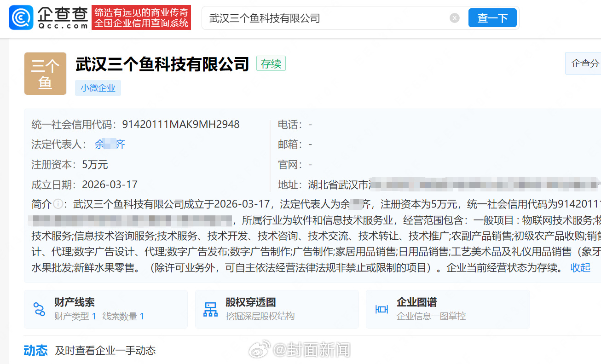Image resolution: width=601 pixels, height=364 pixels.
Task: Open the 财产线索 icon
Action: click(39, 309)
